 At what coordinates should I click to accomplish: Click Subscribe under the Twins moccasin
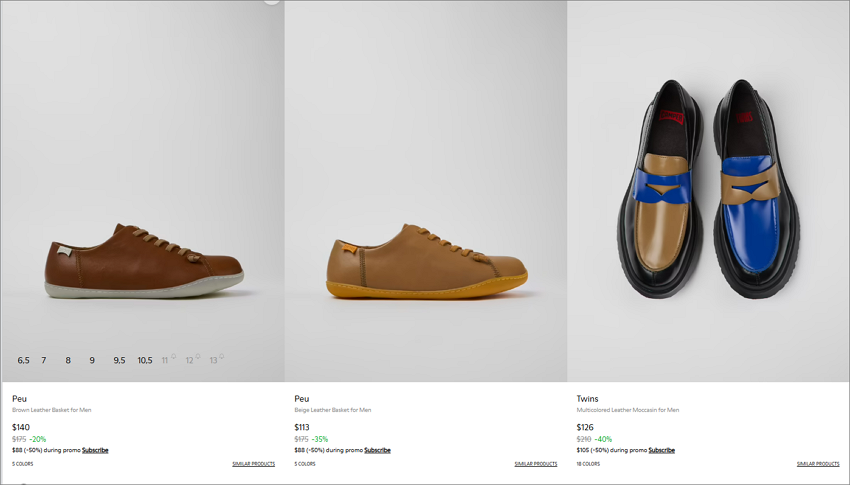click(x=661, y=450)
